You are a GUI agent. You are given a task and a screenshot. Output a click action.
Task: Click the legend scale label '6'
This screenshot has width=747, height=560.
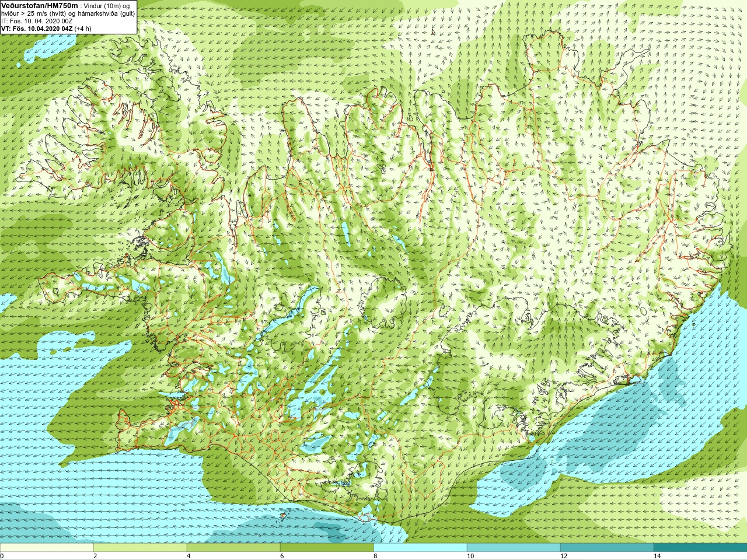pyautogui.click(x=282, y=556)
